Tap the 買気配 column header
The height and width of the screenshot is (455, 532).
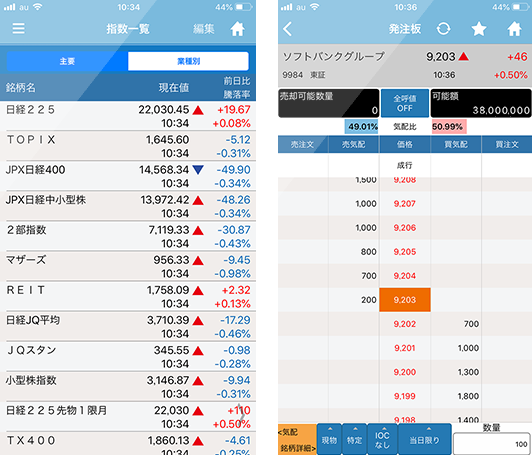456,145
